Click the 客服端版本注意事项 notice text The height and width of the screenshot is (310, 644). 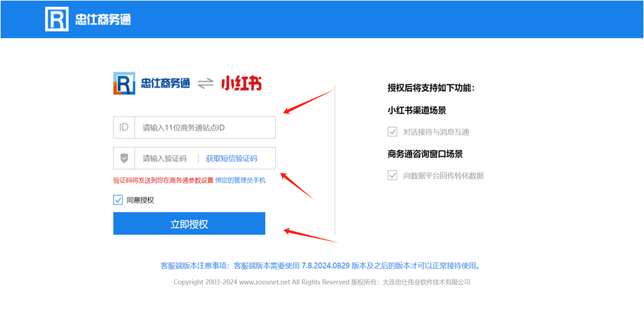tap(320, 265)
